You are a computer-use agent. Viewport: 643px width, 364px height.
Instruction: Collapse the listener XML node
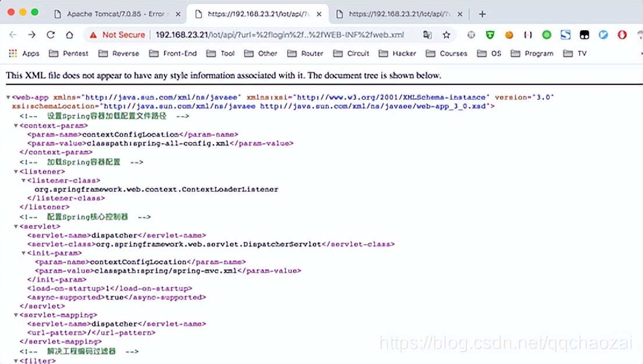[16, 172]
